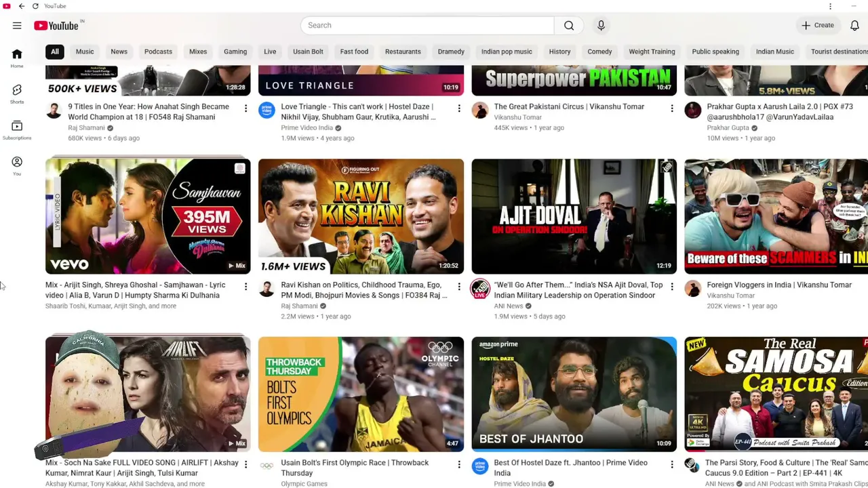Select the Comedy chip

tap(599, 52)
